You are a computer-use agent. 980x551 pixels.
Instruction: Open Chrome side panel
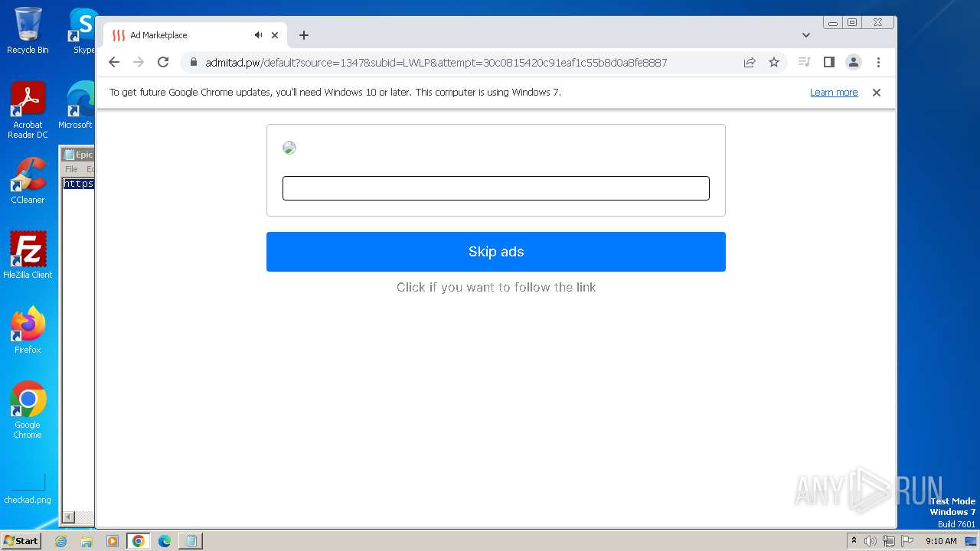coord(828,62)
